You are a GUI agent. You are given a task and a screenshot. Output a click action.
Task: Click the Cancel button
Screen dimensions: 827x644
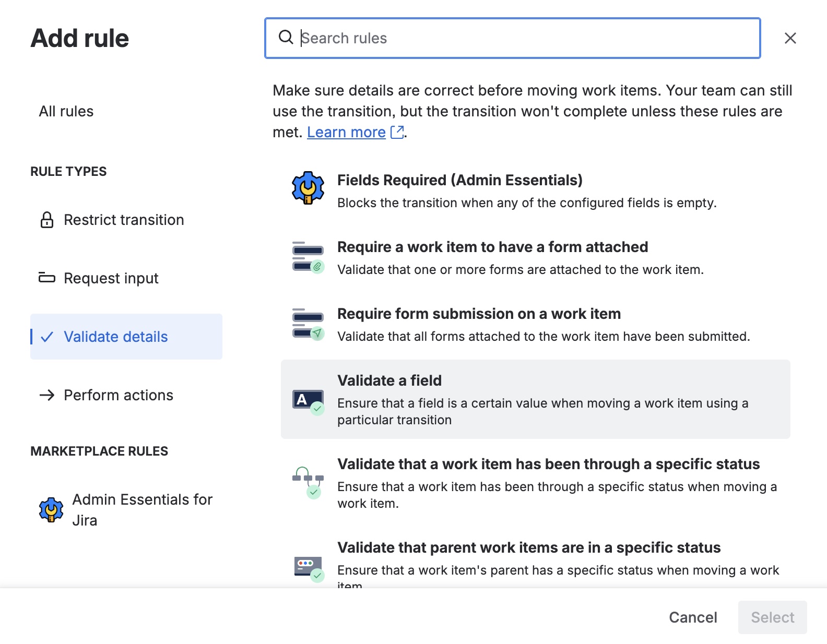693,617
